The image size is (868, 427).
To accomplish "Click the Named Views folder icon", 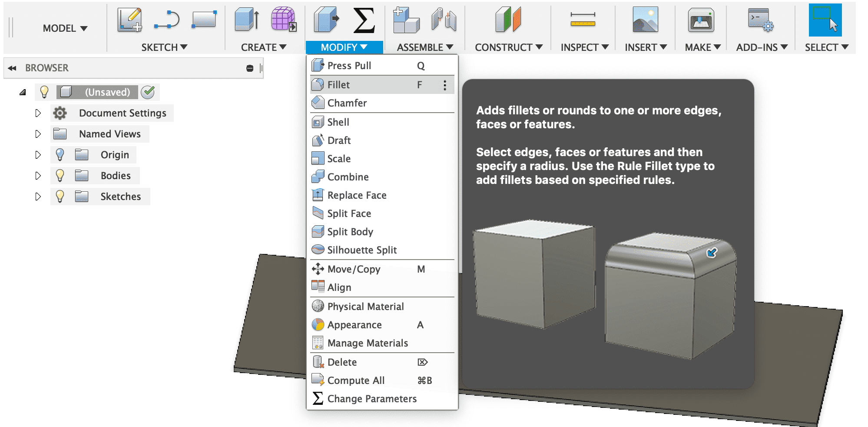I will (x=60, y=134).
